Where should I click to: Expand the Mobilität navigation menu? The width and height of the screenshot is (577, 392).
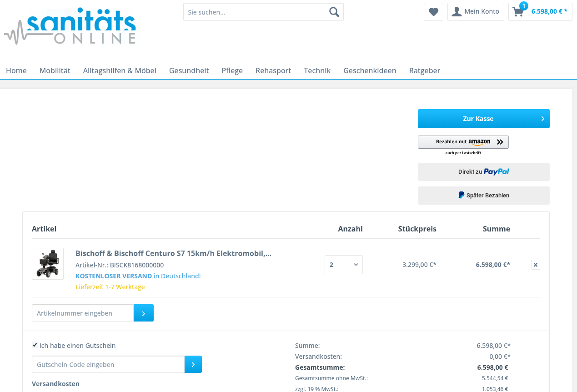click(55, 70)
